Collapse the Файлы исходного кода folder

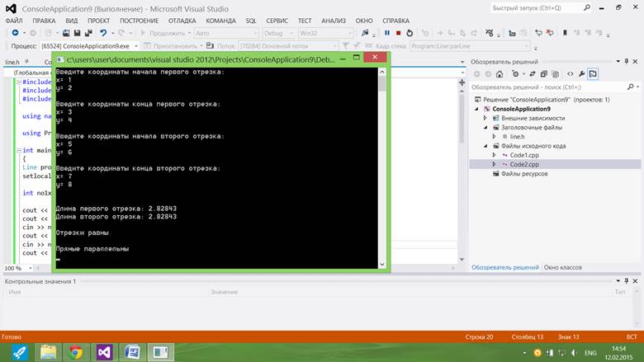[485, 146]
